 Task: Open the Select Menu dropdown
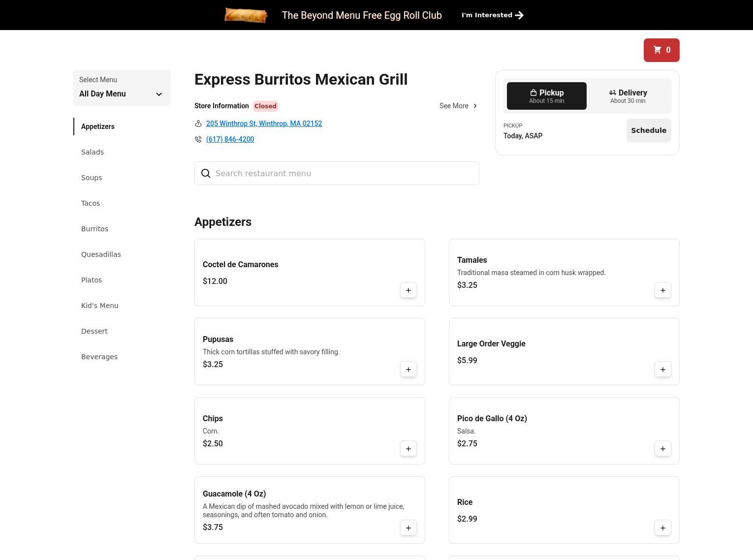point(122,88)
